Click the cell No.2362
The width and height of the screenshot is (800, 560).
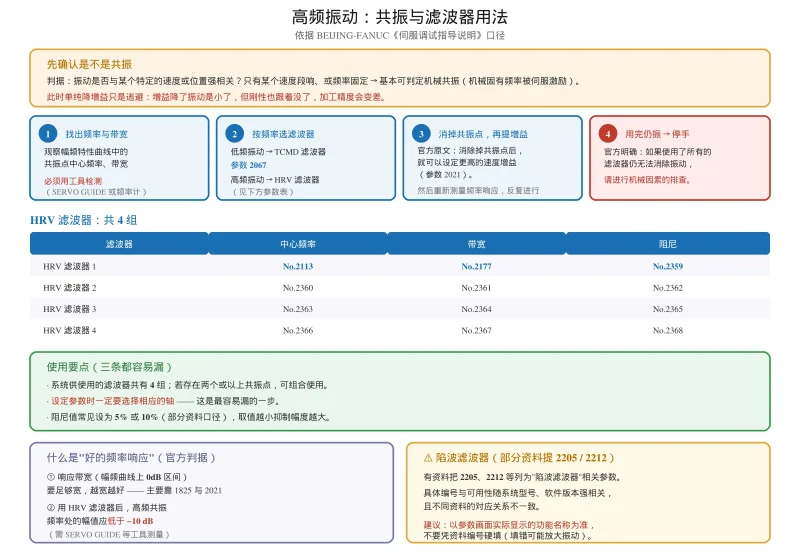[x=667, y=288]
